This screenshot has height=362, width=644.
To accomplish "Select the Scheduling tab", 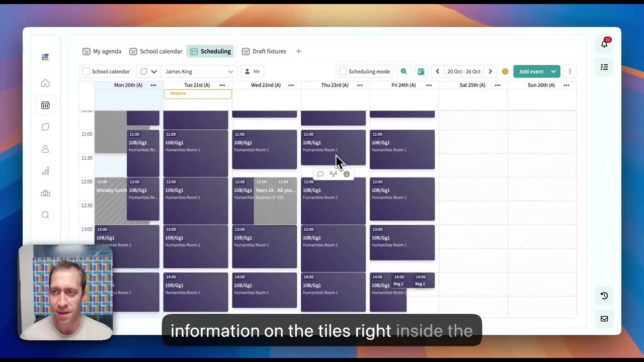I will [x=210, y=51].
